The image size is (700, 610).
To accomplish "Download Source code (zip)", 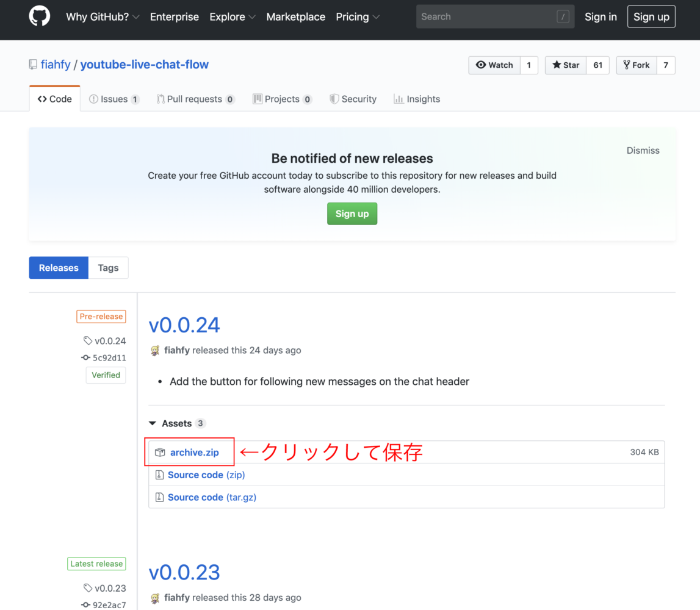I will 206,475.
